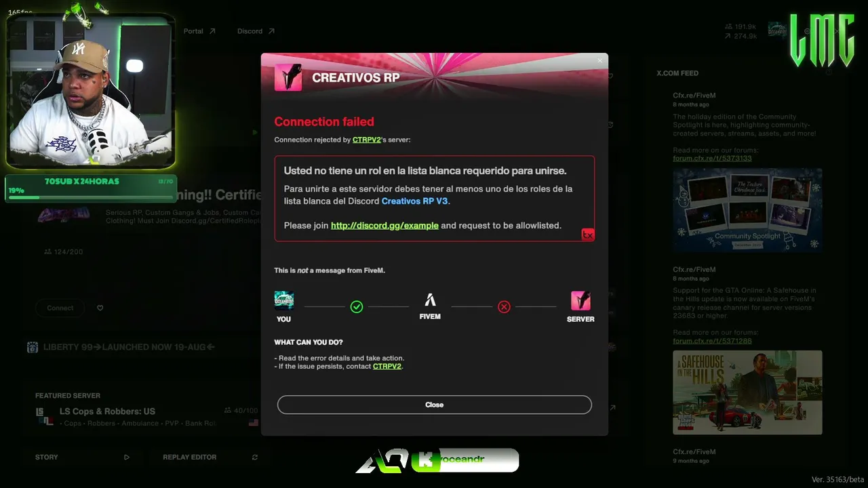The height and width of the screenshot is (488, 868).
Task: Open the Discord link in background top bar
Action: click(256, 31)
